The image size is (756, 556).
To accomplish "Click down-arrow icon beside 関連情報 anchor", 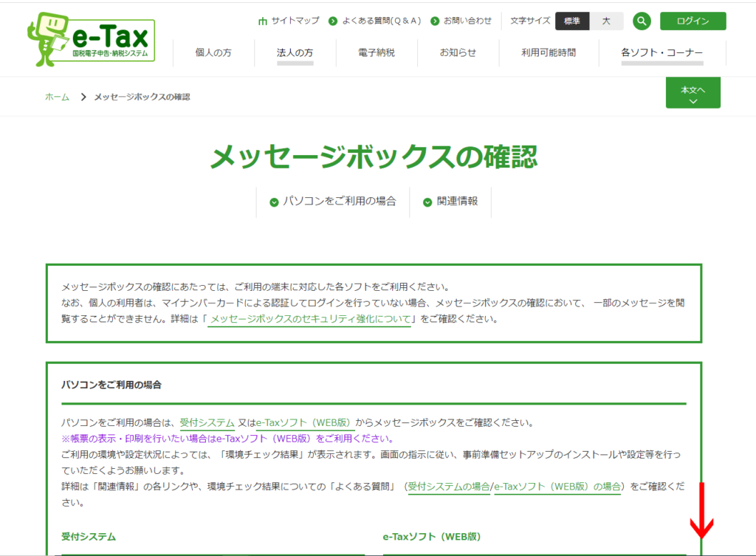I will pos(427,202).
